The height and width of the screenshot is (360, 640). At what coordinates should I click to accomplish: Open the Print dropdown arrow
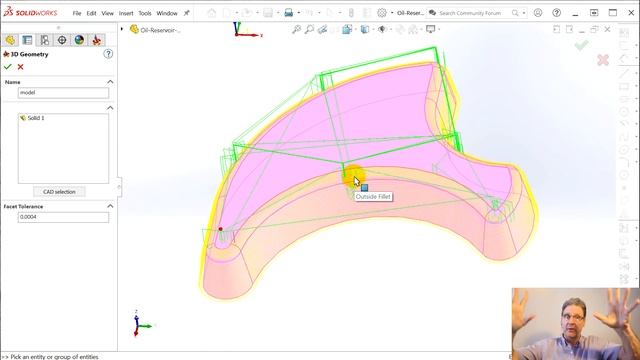click(x=299, y=13)
